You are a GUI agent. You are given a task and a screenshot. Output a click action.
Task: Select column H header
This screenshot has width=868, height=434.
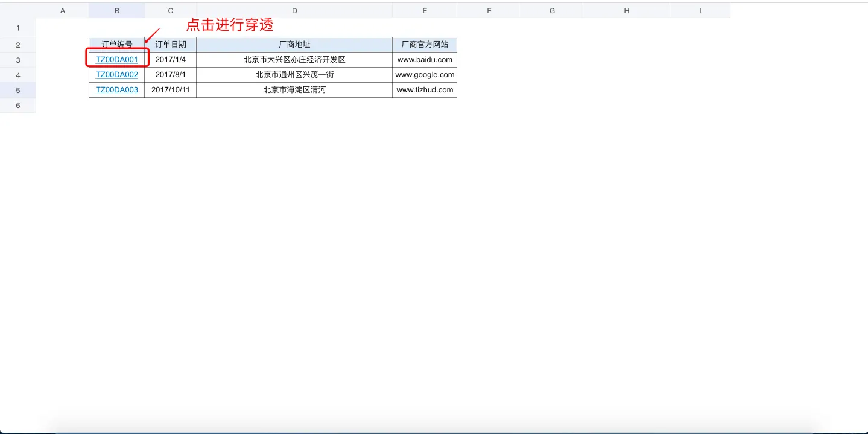[627, 11]
